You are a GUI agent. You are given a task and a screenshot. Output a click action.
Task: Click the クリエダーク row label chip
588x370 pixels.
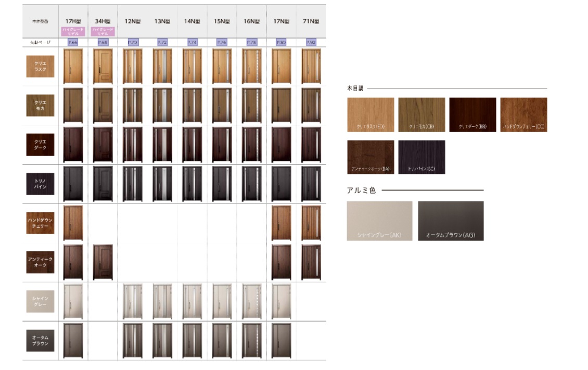(40, 145)
